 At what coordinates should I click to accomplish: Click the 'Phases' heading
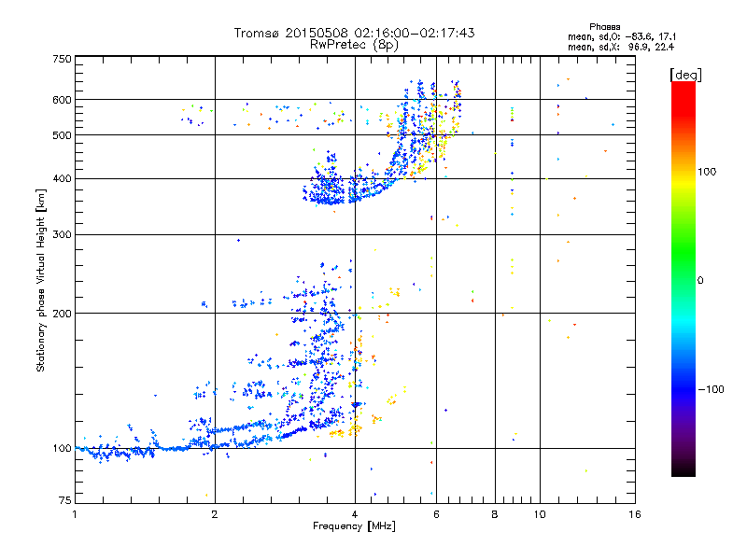coord(604,27)
